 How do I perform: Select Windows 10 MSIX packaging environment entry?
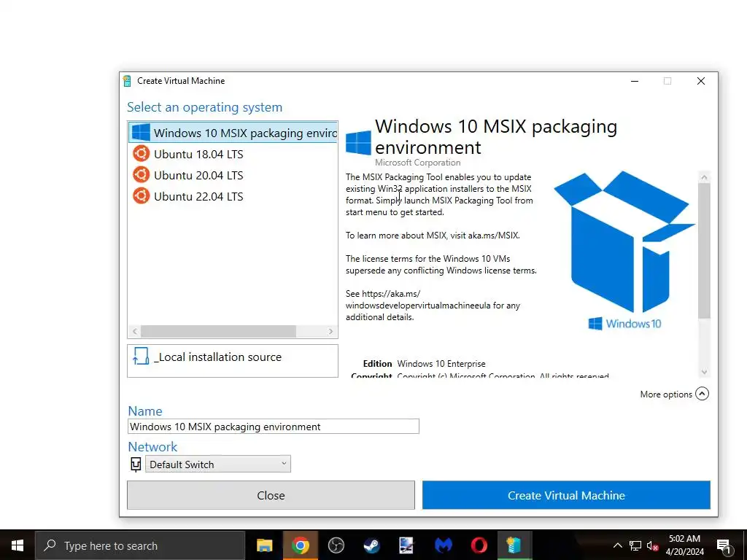pyautogui.click(x=233, y=133)
